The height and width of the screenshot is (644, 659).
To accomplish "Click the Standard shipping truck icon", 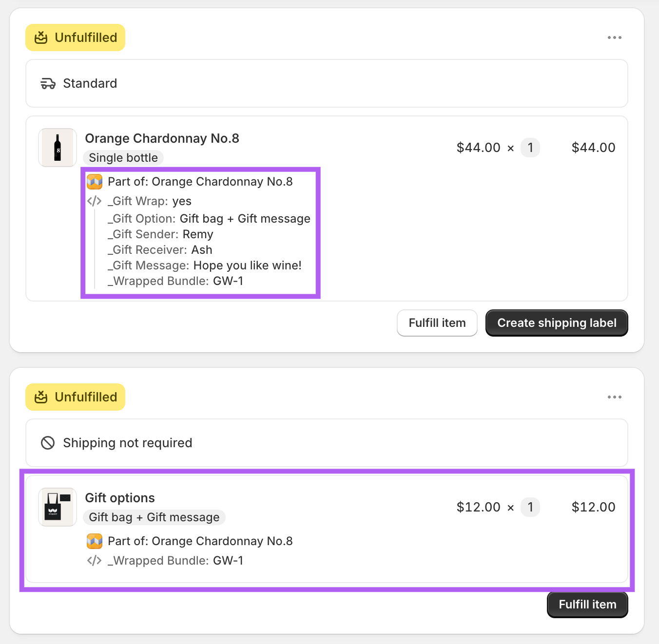I will click(48, 84).
